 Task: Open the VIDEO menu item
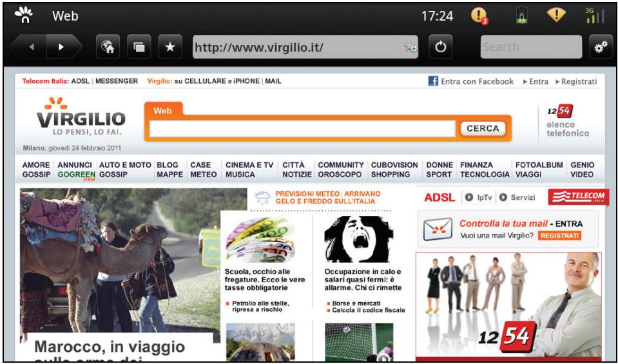(x=582, y=175)
